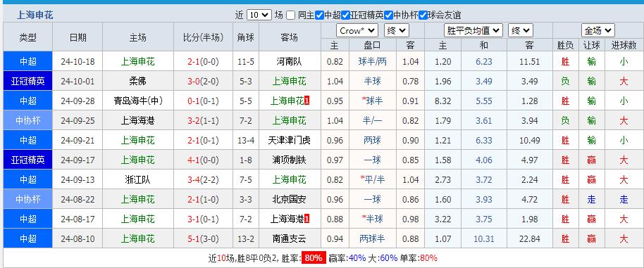Uncheck the 中超 filter checkbox
Screen dimensions: 644x268
click(319, 15)
